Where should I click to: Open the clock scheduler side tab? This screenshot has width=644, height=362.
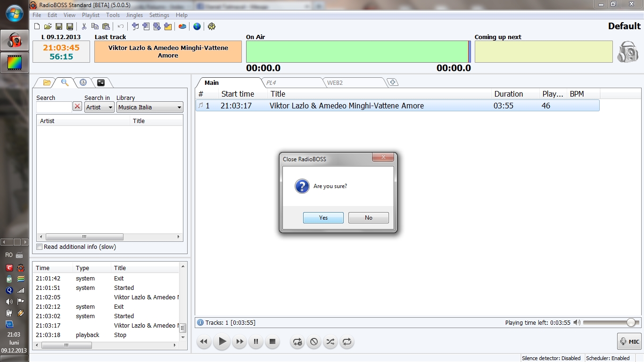83,82
